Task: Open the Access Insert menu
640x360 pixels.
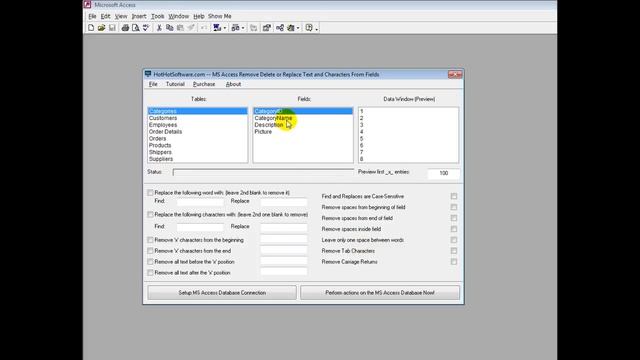Action: pos(139,16)
